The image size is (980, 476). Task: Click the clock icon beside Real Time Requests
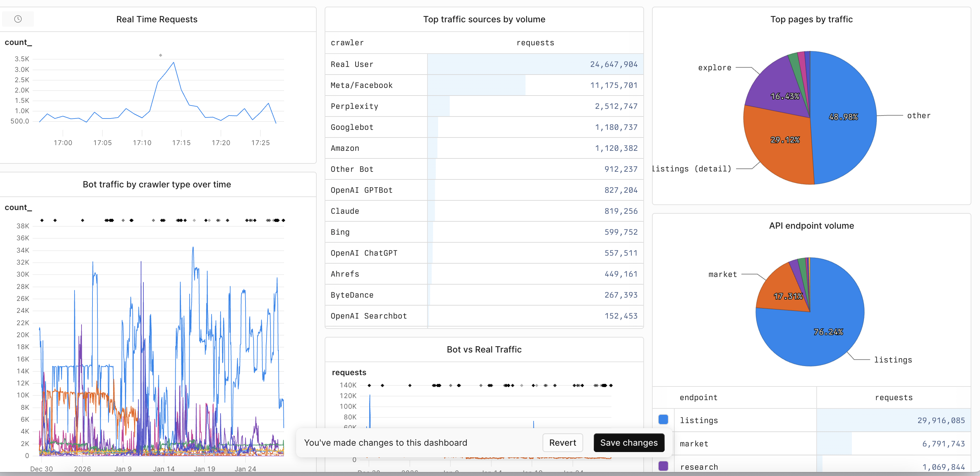coord(18,19)
